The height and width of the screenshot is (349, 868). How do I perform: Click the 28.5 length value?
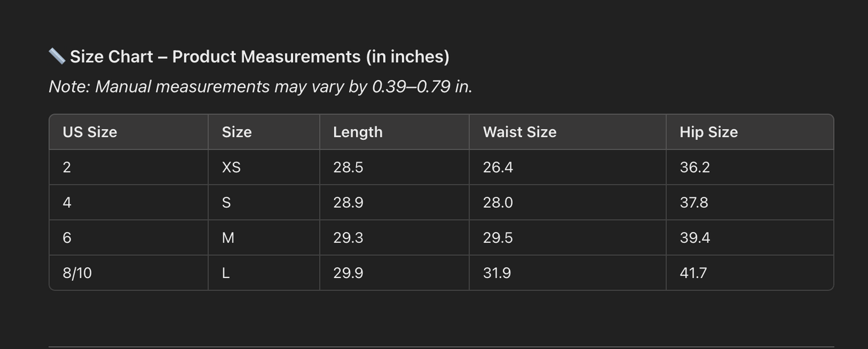(x=348, y=167)
